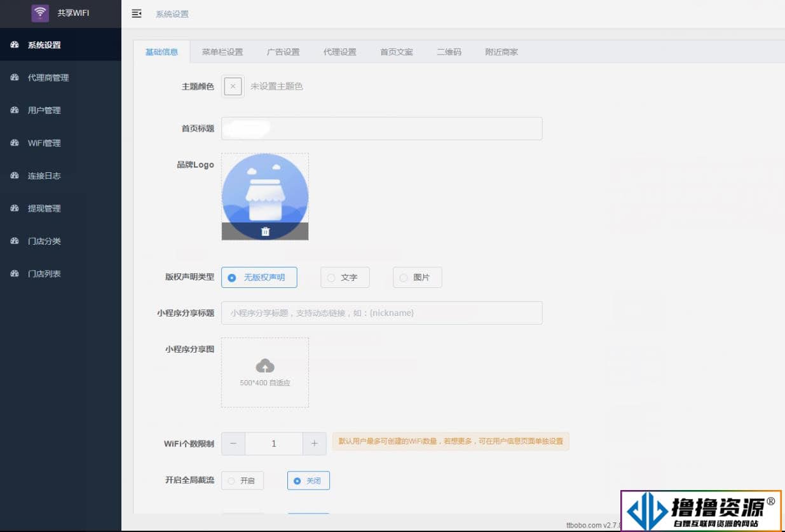Click the 品牌Logo image thumbnail
Viewport: 785px width, 532px height.
click(265, 196)
